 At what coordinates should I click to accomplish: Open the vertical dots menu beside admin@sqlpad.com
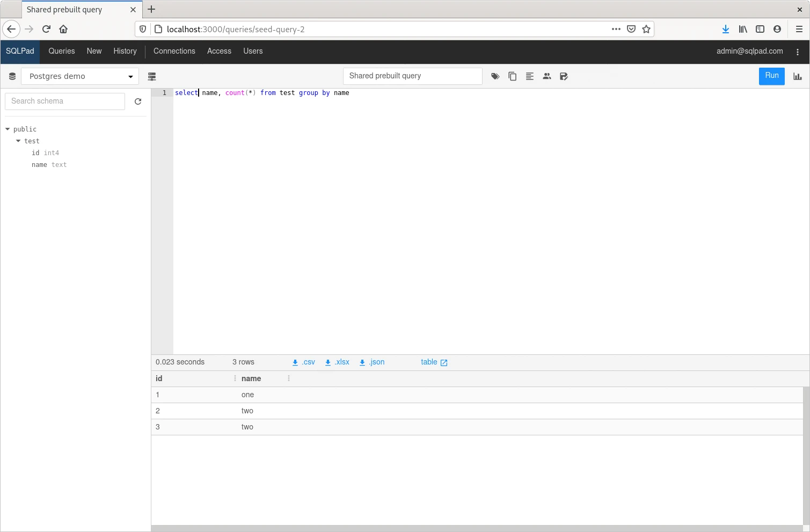[798, 52]
